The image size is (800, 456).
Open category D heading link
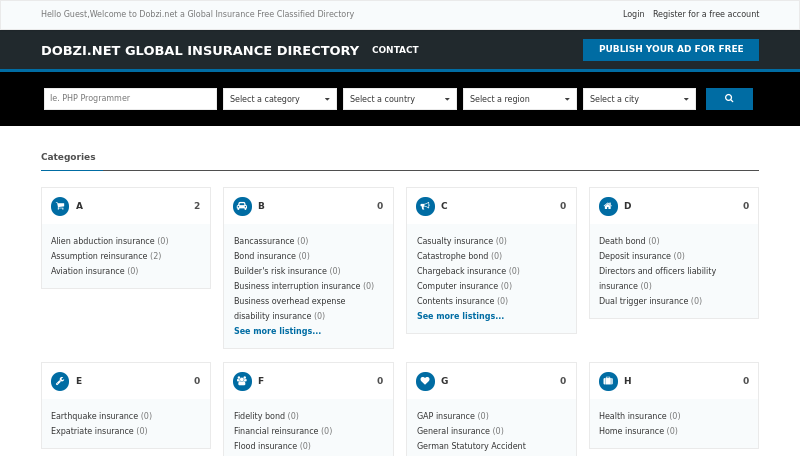click(x=628, y=206)
